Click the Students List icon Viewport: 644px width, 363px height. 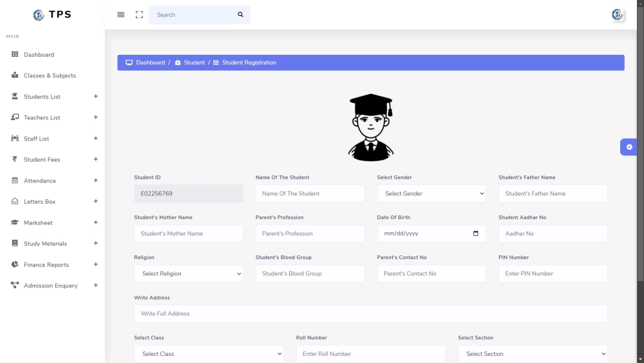click(x=15, y=96)
